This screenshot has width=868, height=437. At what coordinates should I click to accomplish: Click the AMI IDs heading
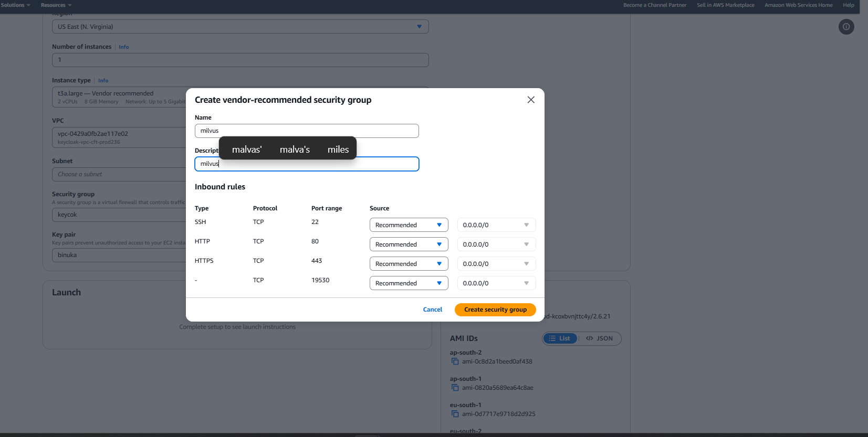click(464, 338)
